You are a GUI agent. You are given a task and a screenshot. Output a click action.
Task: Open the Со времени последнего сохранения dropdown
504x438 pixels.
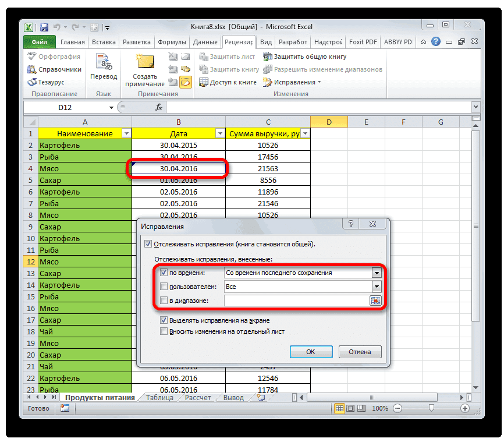(x=376, y=272)
